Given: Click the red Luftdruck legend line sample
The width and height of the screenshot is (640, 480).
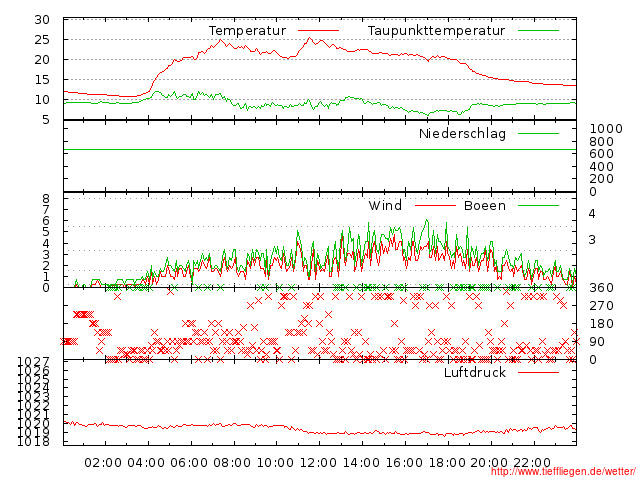Looking at the screenshot, I should coord(538,372).
